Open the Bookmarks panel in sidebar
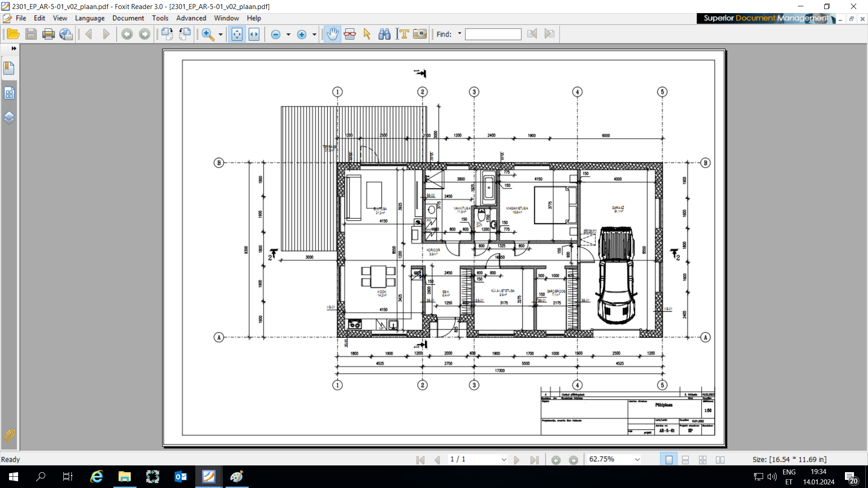 (9, 68)
